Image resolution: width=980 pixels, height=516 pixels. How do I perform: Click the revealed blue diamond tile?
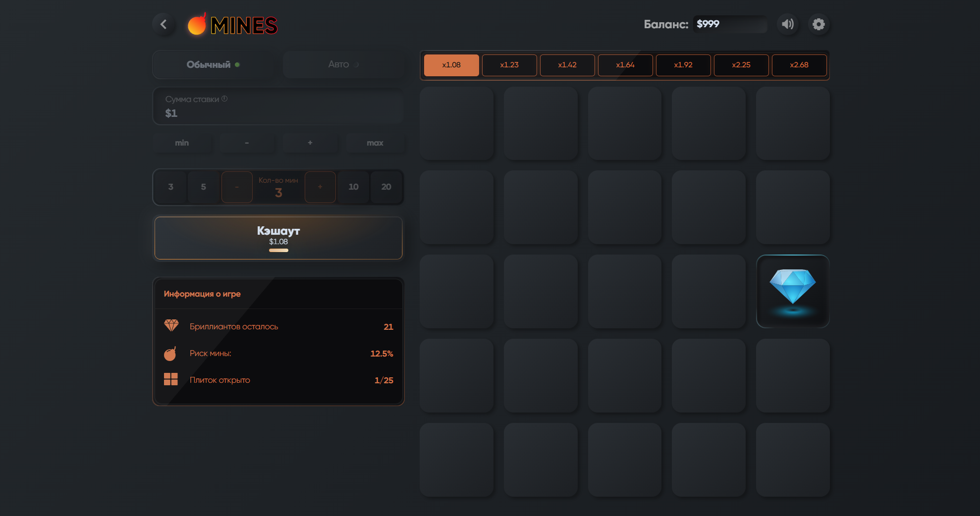tap(793, 291)
